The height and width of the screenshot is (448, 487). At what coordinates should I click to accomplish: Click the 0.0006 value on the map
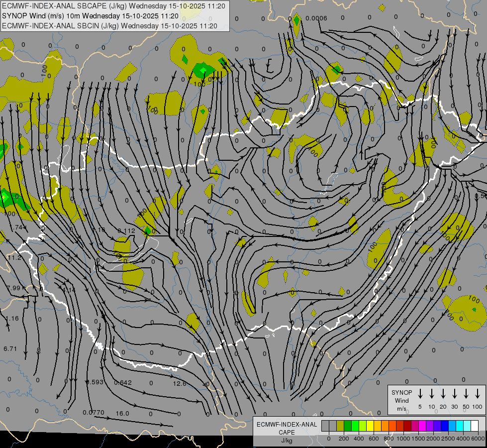point(316,18)
